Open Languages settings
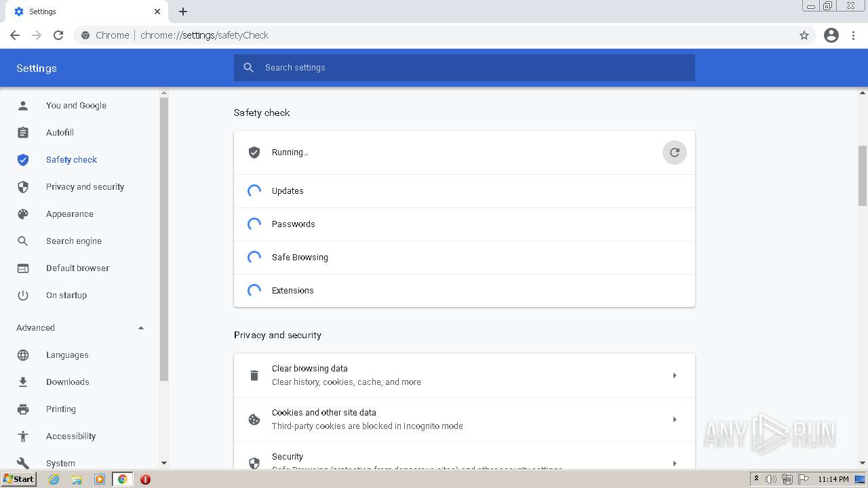The image size is (868, 488). click(x=67, y=355)
